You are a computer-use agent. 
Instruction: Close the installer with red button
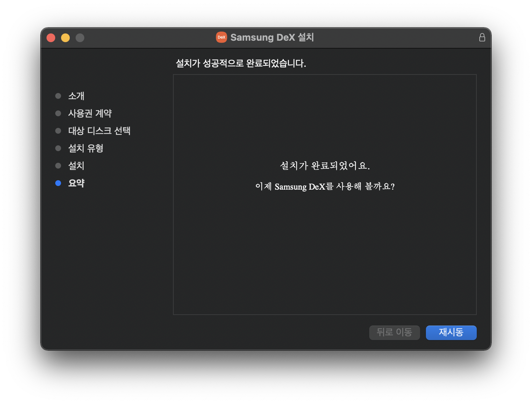click(51, 38)
